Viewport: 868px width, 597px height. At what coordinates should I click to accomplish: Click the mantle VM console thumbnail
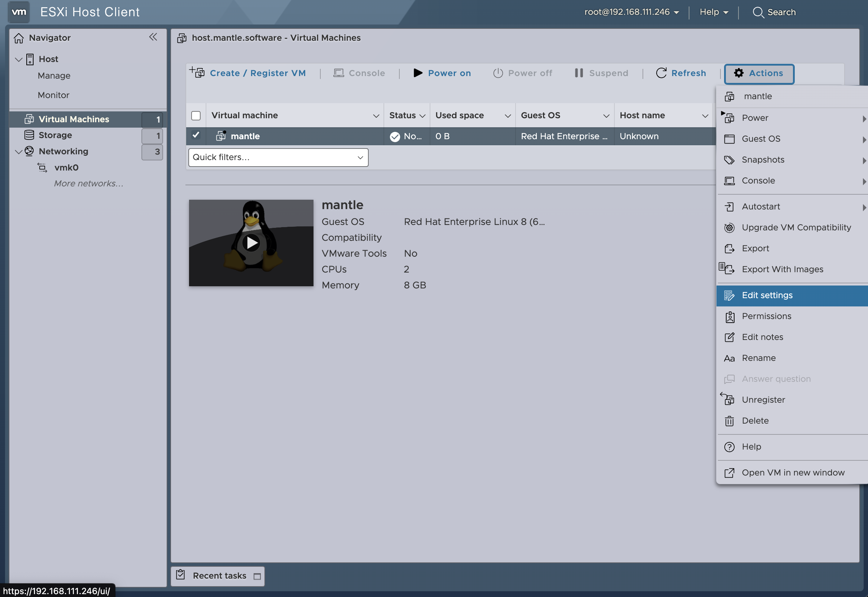tap(251, 243)
